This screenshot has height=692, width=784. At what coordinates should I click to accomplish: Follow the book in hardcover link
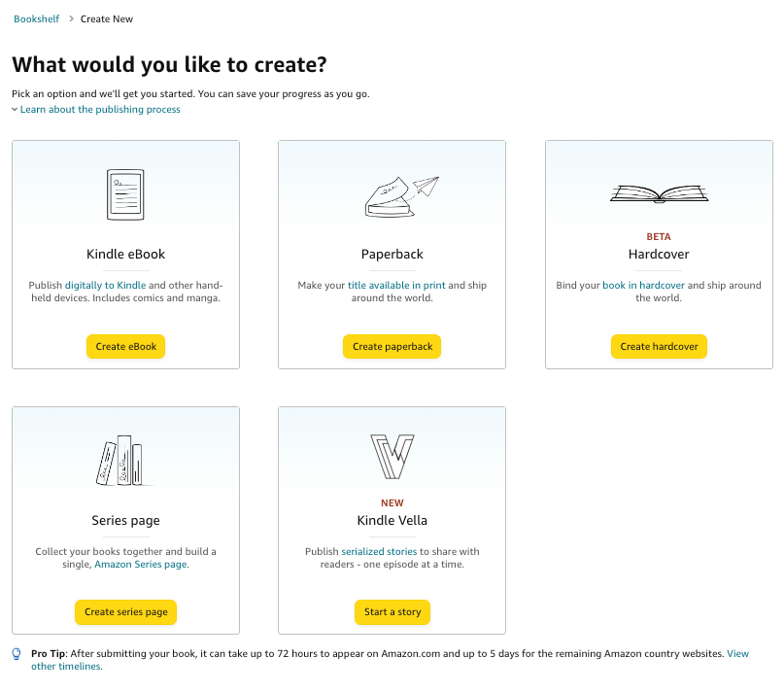click(x=643, y=286)
